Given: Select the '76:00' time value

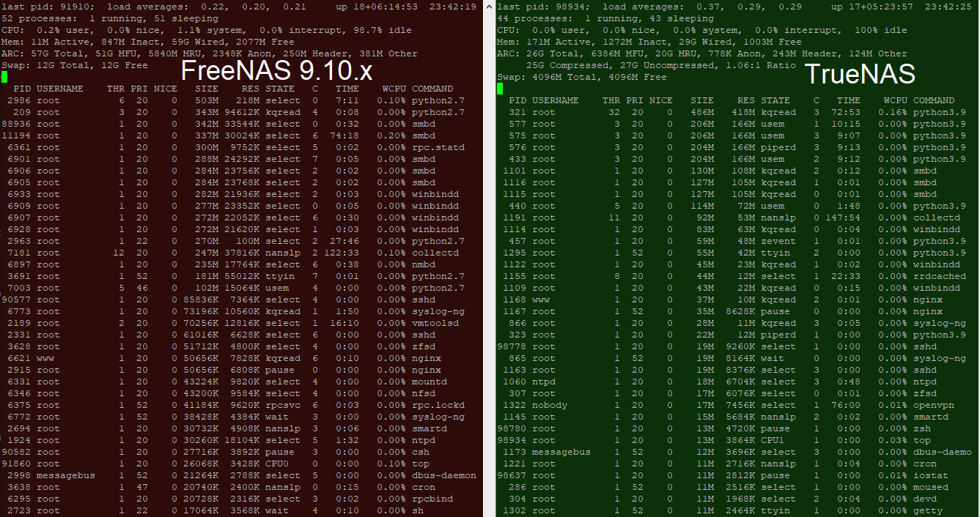Looking at the screenshot, I should point(846,405).
